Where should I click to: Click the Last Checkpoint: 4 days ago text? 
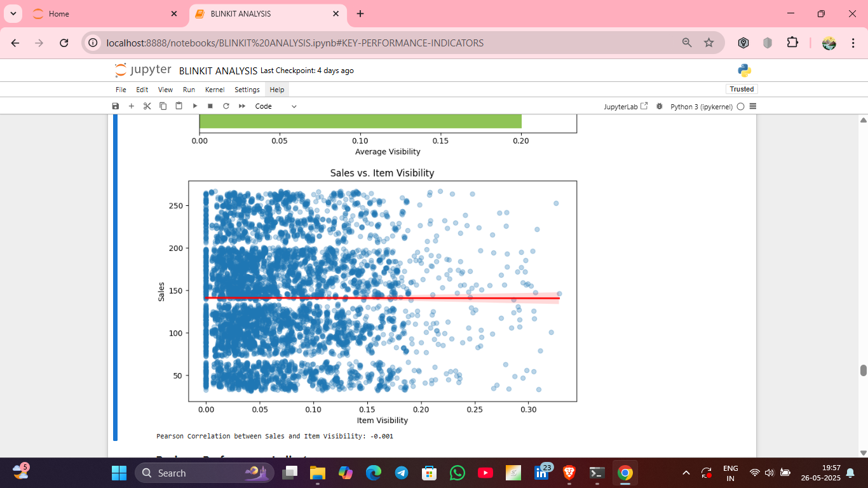(307, 71)
